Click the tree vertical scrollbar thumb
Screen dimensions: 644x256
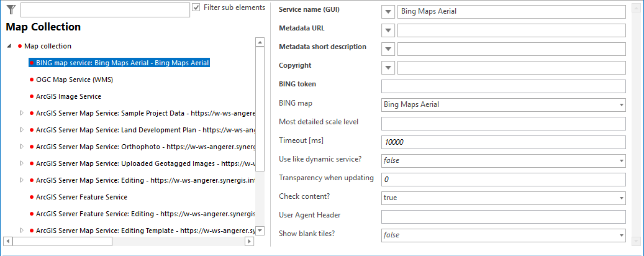click(x=260, y=109)
